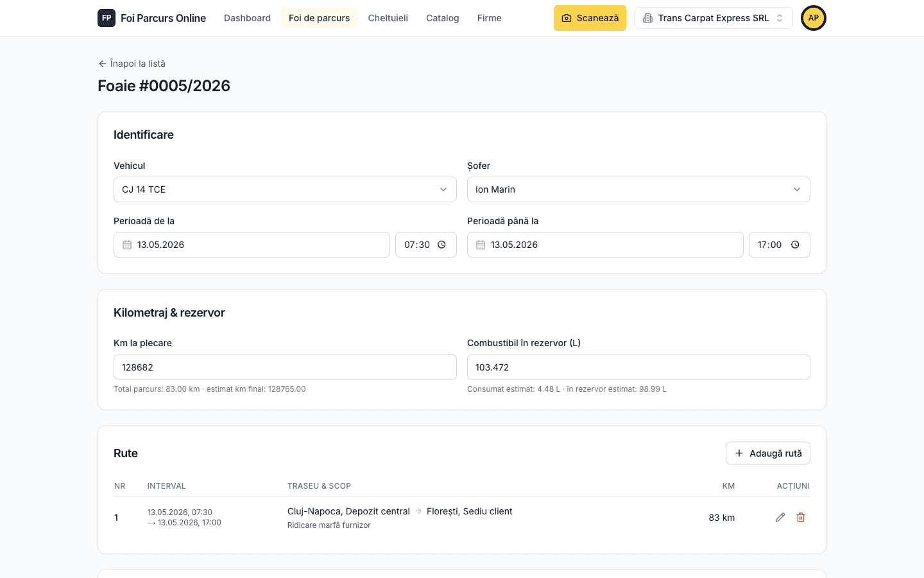Click the Identificare section heading

[x=144, y=135]
